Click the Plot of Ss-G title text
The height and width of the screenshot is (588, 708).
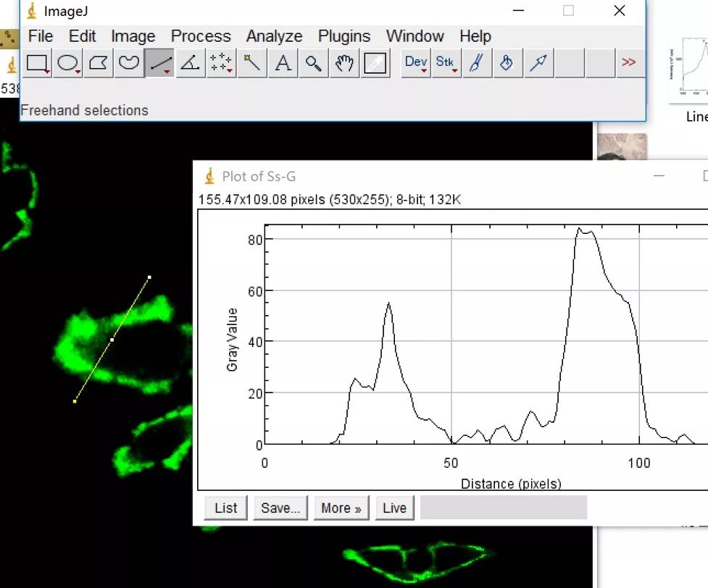click(259, 177)
